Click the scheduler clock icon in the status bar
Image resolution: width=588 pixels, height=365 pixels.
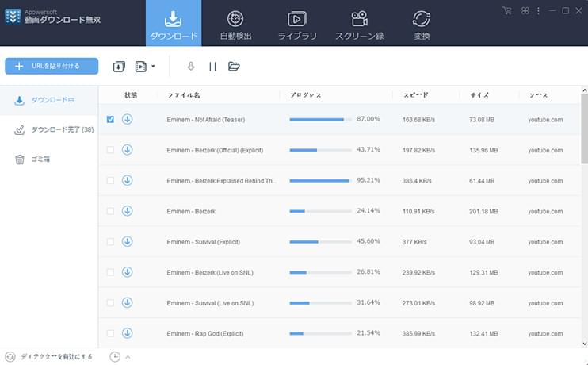(x=115, y=357)
